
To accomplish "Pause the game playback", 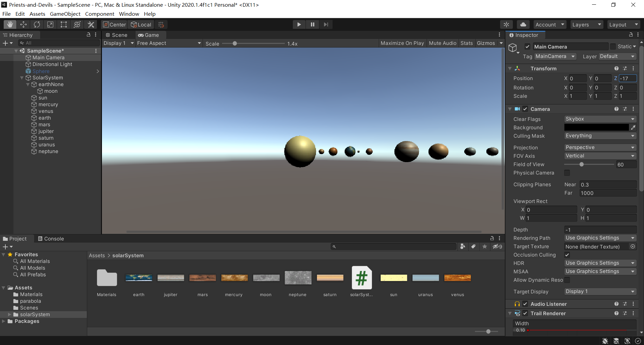I will tap(312, 24).
